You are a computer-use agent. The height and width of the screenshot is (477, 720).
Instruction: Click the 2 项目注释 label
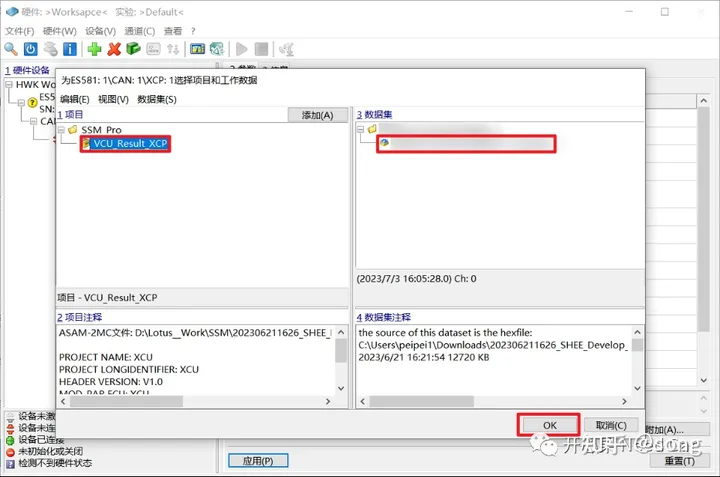pyautogui.click(x=79, y=317)
